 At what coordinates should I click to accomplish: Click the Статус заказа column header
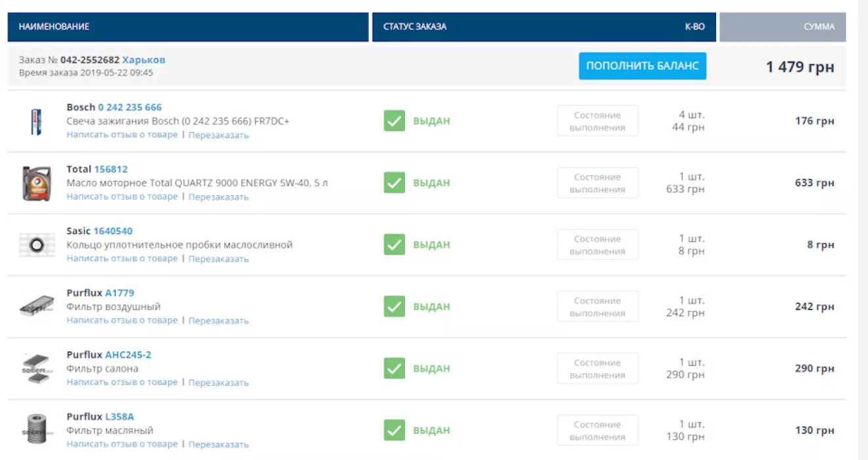(414, 27)
